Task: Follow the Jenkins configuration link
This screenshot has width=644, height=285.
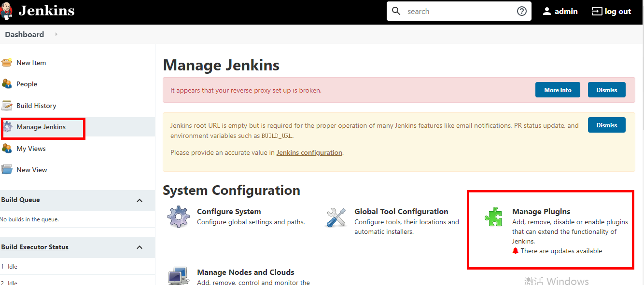Action: (309, 152)
